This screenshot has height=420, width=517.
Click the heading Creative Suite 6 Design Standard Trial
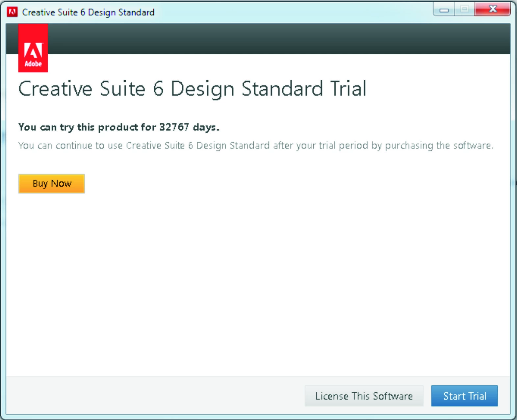(192, 89)
